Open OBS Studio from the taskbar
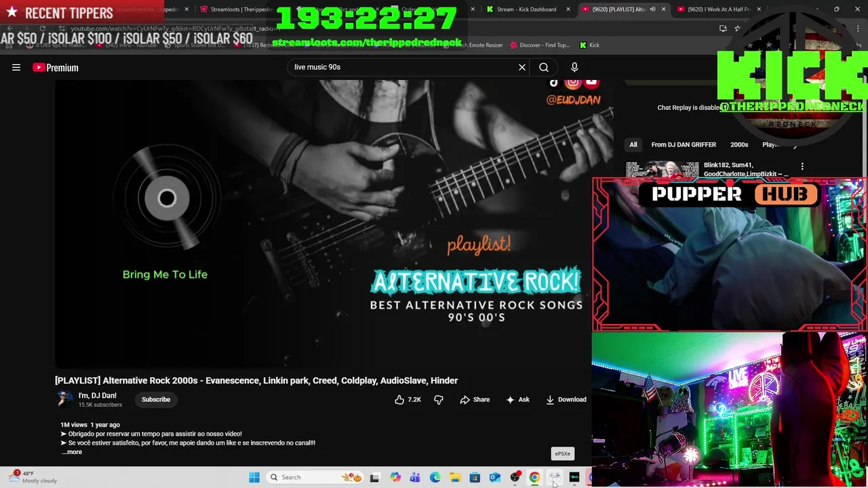The image size is (868, 488). pos(515,477)
